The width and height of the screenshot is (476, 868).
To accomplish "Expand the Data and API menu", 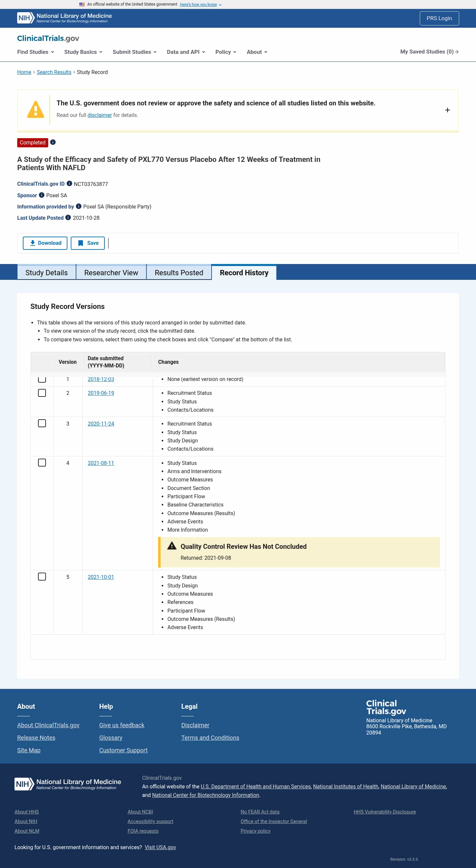I will point(186,52).
